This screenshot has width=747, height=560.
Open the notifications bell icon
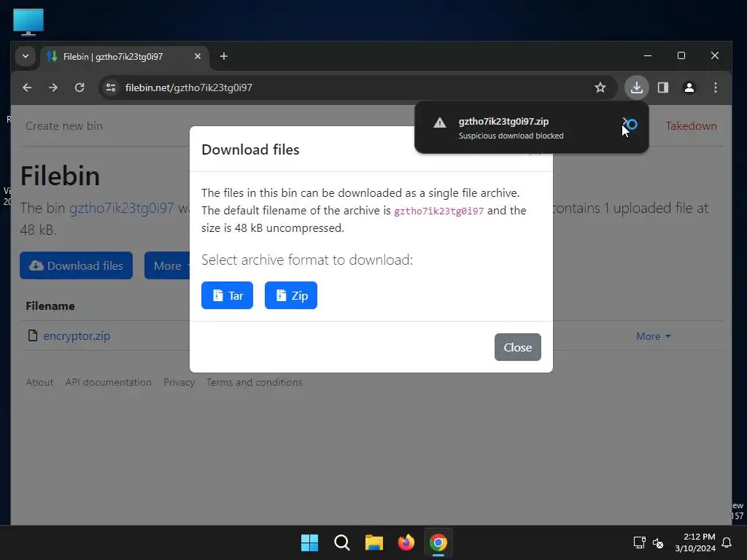[x=727, y=542]
